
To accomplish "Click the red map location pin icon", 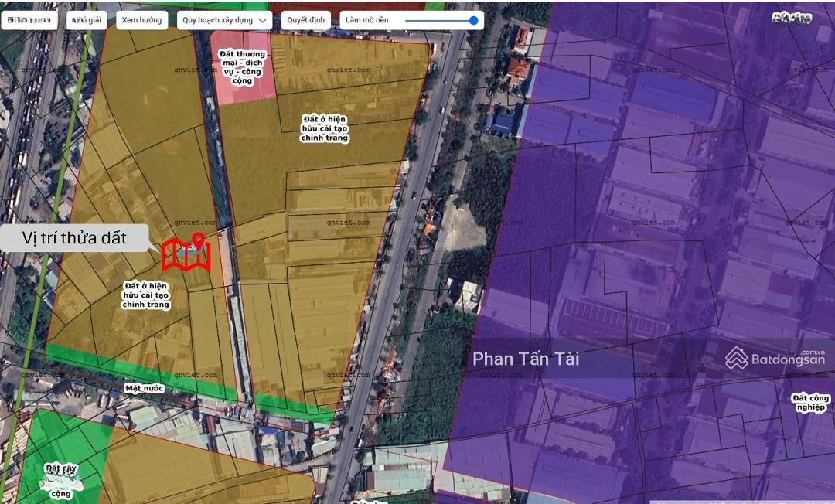I will [x=197, y=240].
